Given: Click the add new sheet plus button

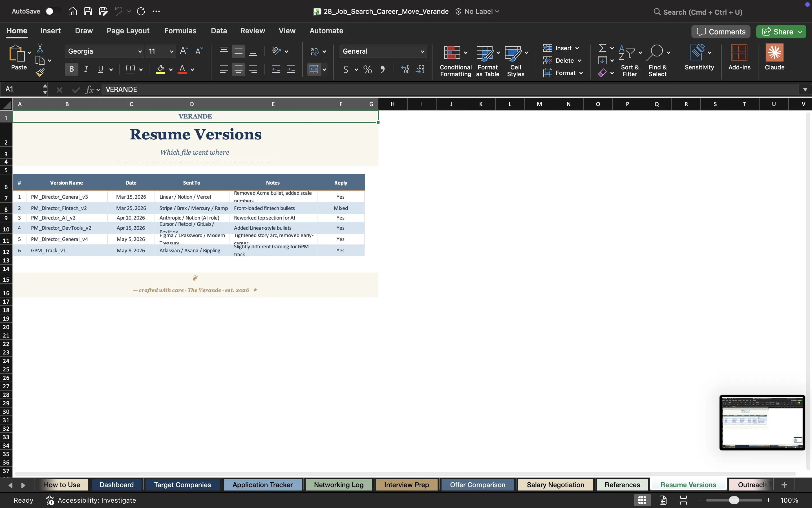Looking at the screenshot, I should pos(784,485).
